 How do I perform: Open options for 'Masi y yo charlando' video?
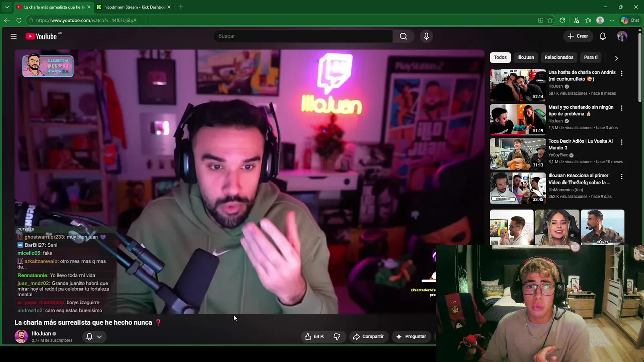click(622, 108)
